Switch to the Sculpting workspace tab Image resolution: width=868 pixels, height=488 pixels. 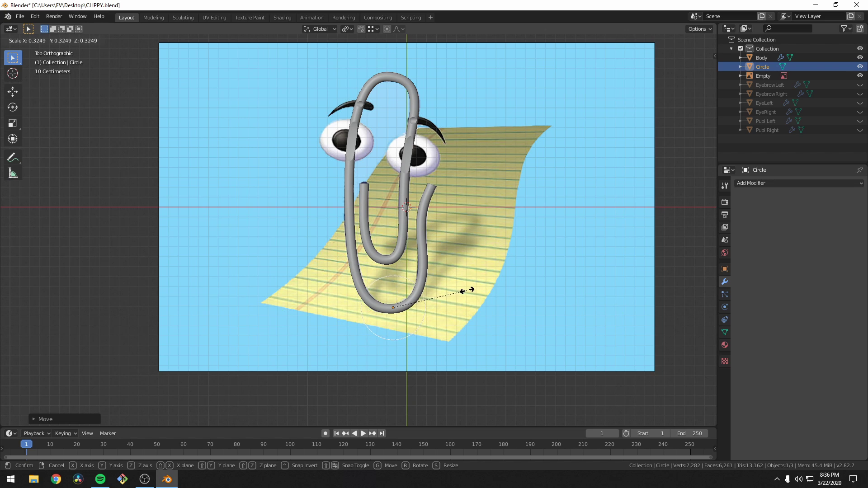[x=183, y=17]
